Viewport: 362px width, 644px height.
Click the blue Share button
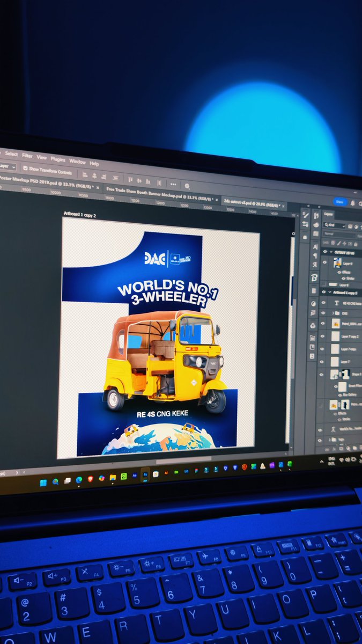pos(339,202)
